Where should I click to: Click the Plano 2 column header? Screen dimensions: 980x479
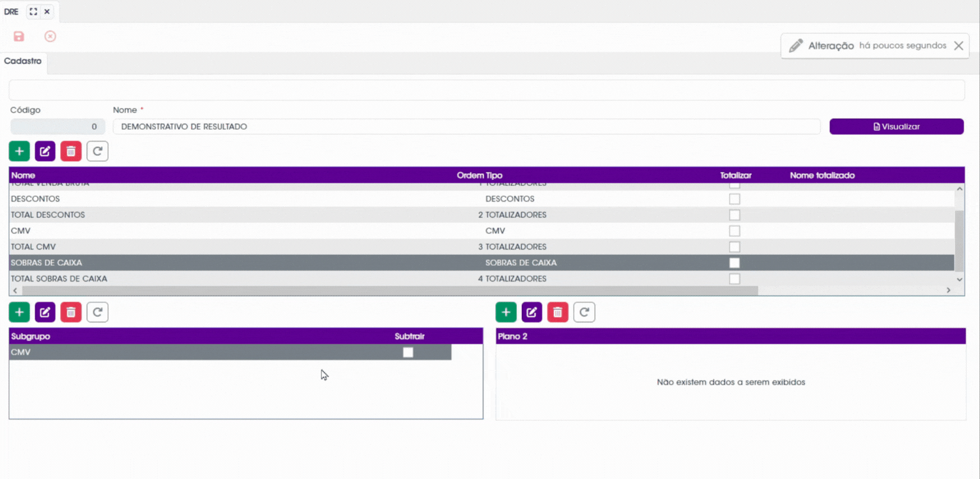512,336
